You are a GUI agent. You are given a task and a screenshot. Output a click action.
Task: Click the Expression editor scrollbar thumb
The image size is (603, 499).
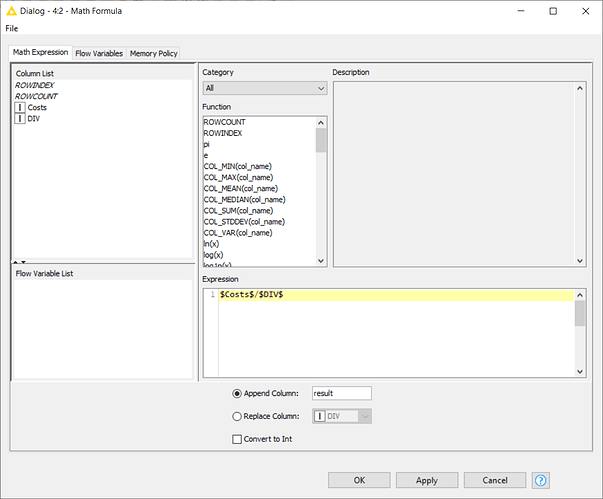580,313
